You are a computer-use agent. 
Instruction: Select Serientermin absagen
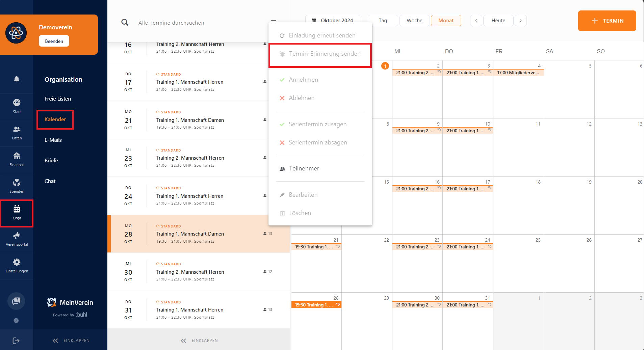tap(320, 142)
